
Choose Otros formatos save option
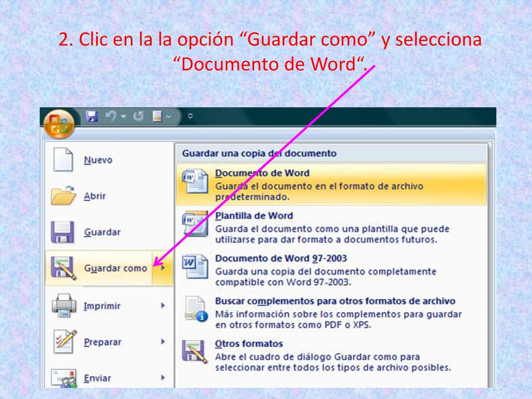tap(331, 355)
